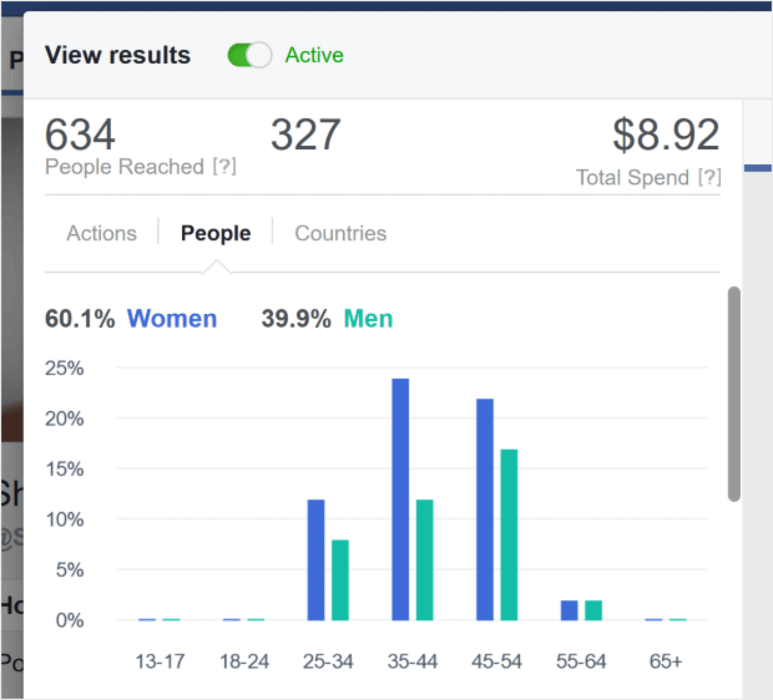The width and height of the screenshot is (773, 700).
Task: Click the View results heading
Action: tap(119, 55)
